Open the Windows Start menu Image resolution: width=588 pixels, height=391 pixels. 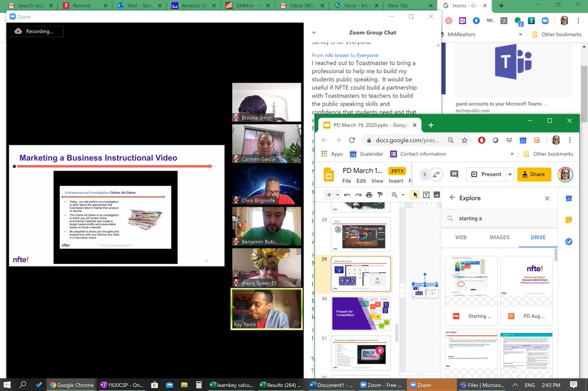pyautogui.click(x=8, y=385)
